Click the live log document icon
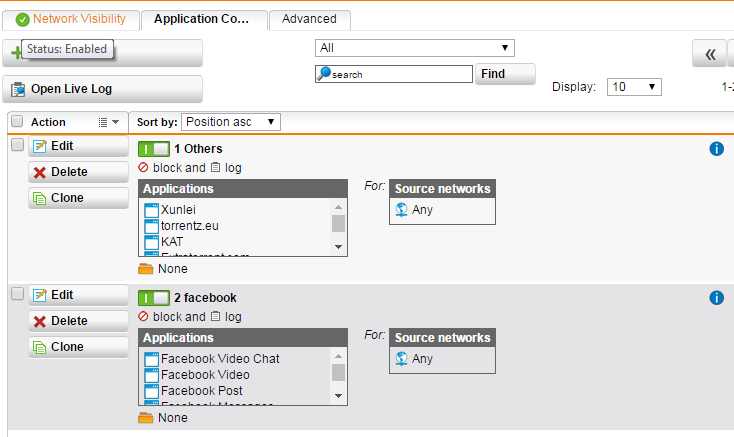The height and width of the screenshot is (437, 734). (x=18, y=89)
